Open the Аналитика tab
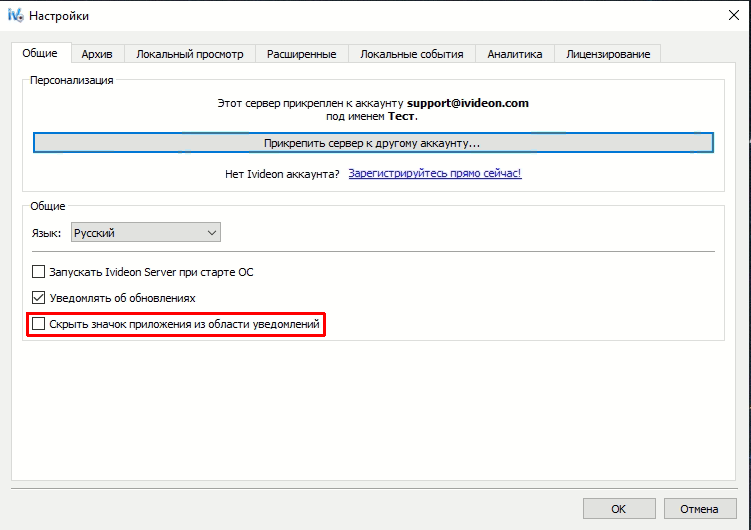This screenshot has height=530, width=751. [515, 54]
